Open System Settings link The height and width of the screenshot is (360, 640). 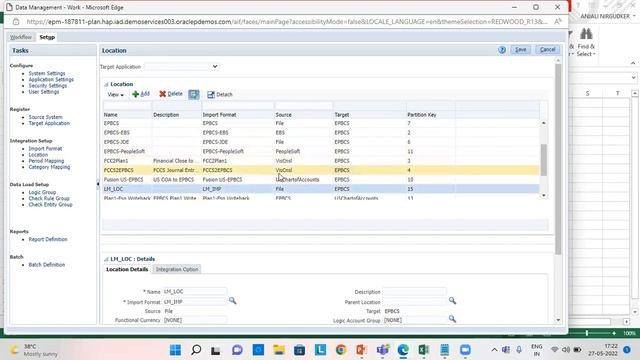point(47,73)
